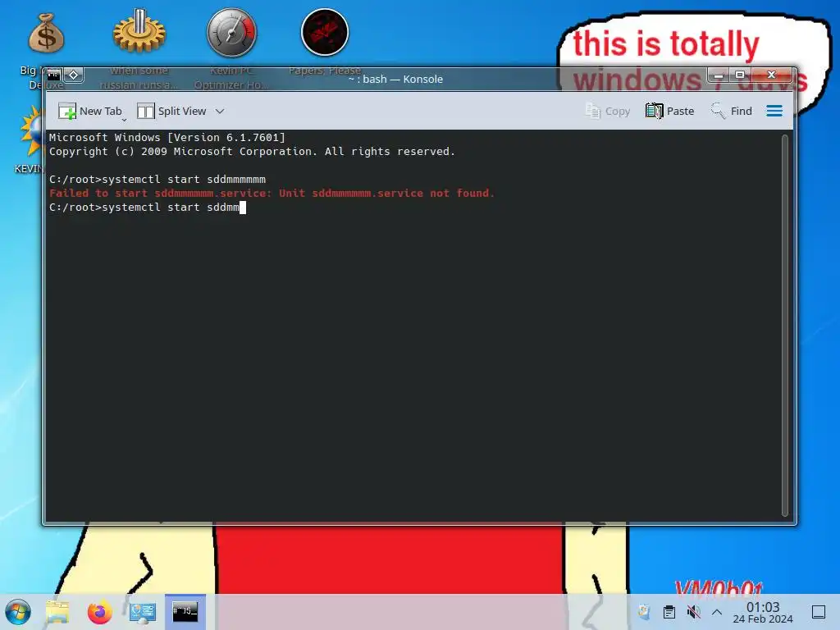The width and height of the screenshot is (840, 630).
Task: Maximize the Konsole window
Action: [740, 75]
